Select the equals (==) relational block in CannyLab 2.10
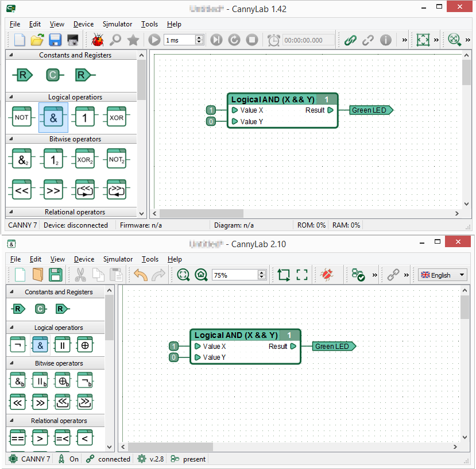The height and width of the screenshot is (469, 476). click(18, 439)
